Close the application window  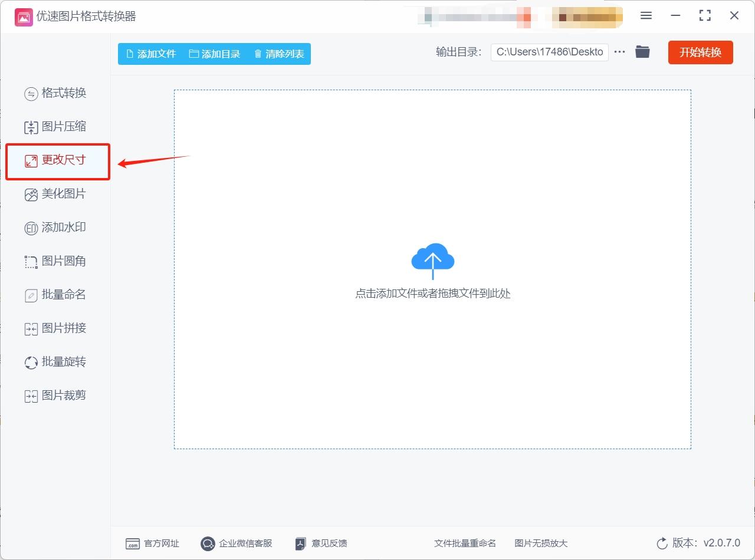(x=734, y=16)
